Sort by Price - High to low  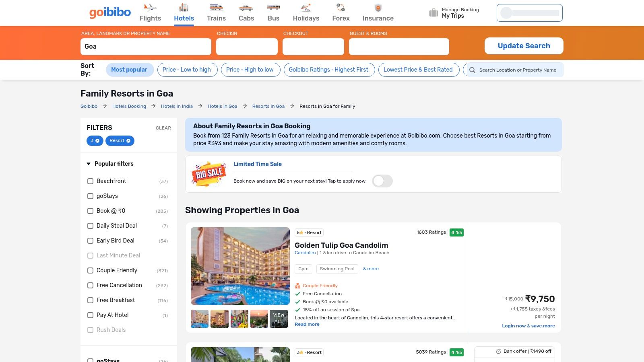pyautogui.click(x=250, y=70)
